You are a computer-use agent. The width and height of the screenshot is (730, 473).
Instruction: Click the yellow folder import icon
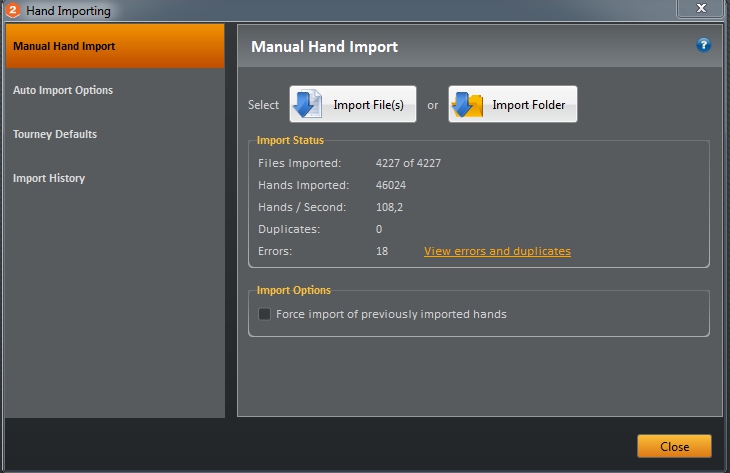coord(467,104)
